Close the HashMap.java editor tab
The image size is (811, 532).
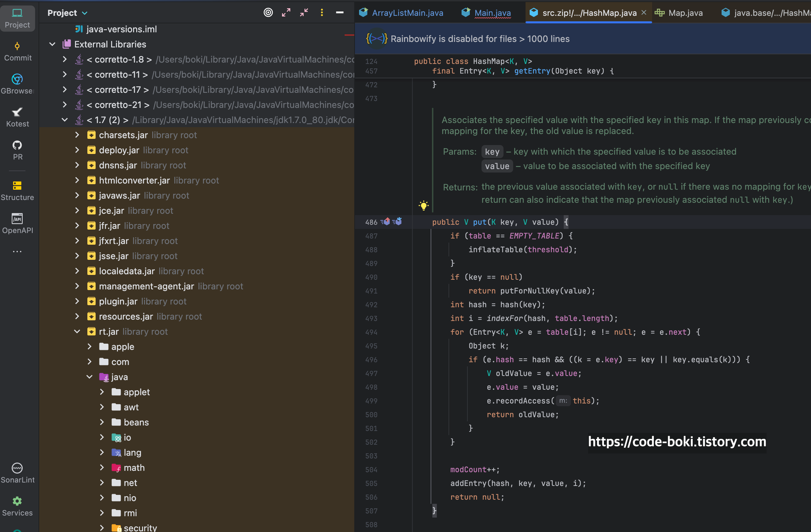[644, 12]
